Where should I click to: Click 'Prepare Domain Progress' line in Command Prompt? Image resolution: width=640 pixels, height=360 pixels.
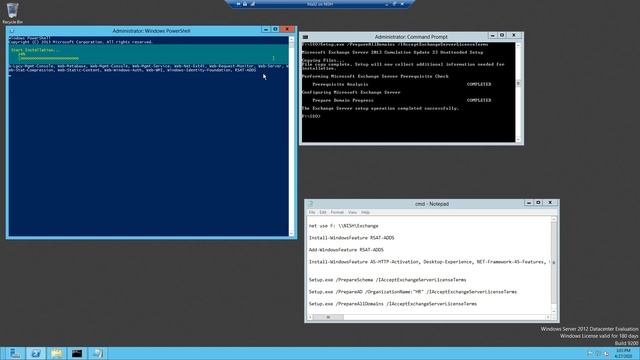(402, 100)
